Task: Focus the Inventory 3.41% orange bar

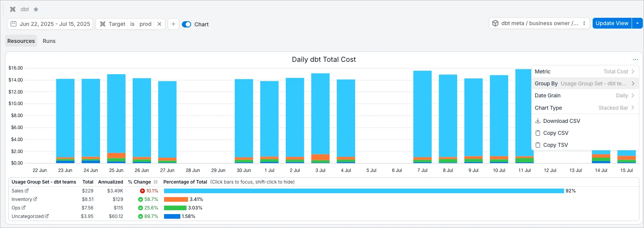Action: (x=176, y=199)
